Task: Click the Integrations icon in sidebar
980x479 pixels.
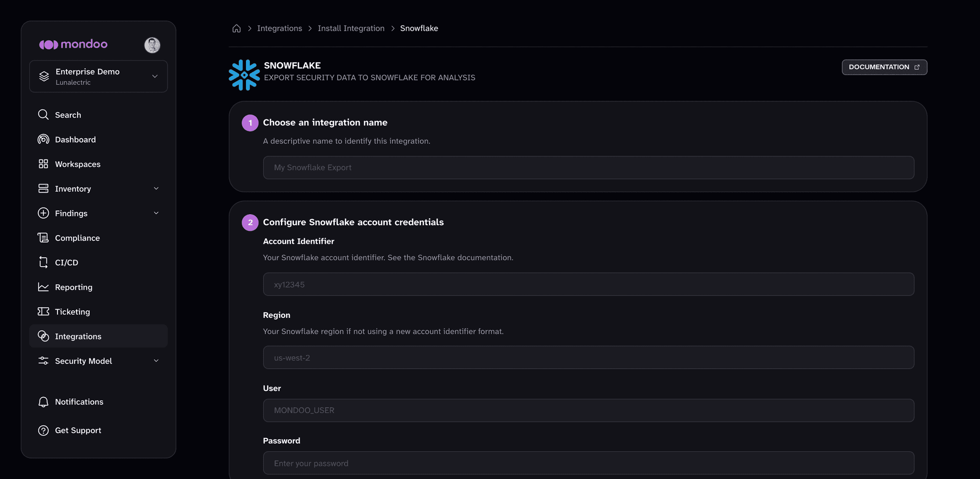Action: pyautogui.click(x=43, y=336)
